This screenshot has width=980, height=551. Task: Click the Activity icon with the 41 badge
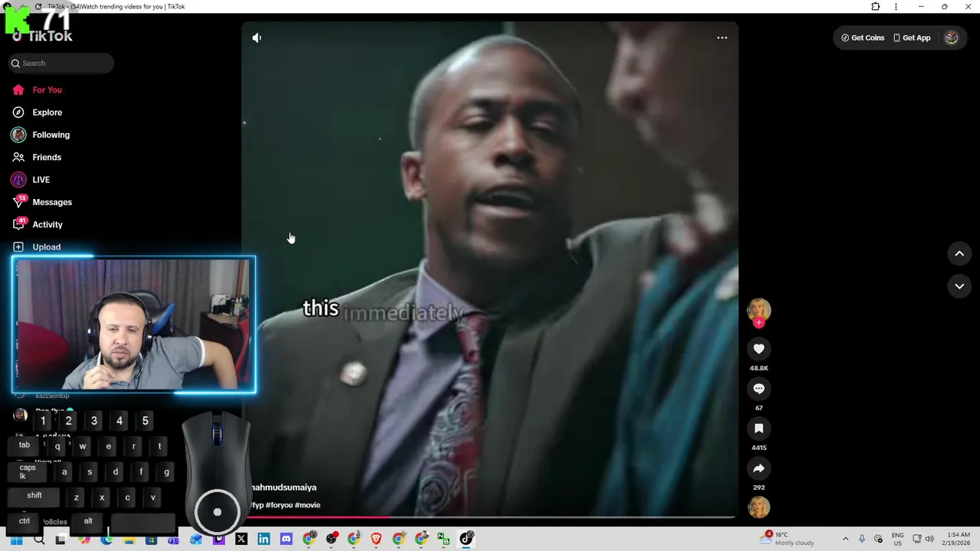[19, 224]
